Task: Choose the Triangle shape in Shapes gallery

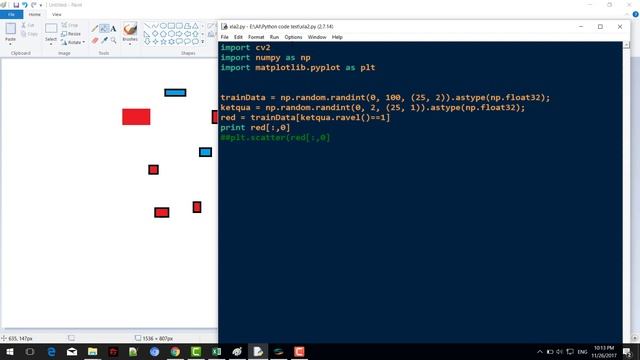Action: (x=195, y=26)
